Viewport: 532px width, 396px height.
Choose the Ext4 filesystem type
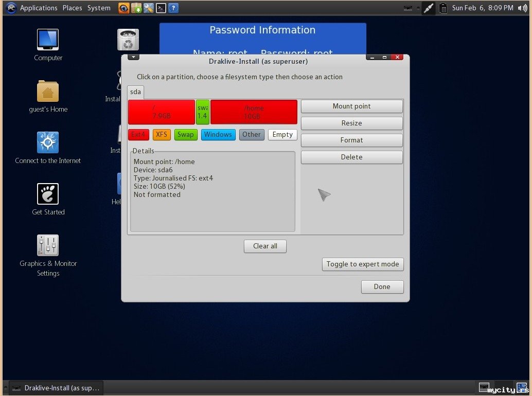pos(138,135)
